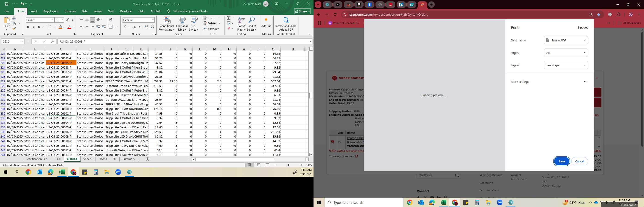Click the Font Color red A icon
Viewport: 644px width, 207px height.
[69, 27]
